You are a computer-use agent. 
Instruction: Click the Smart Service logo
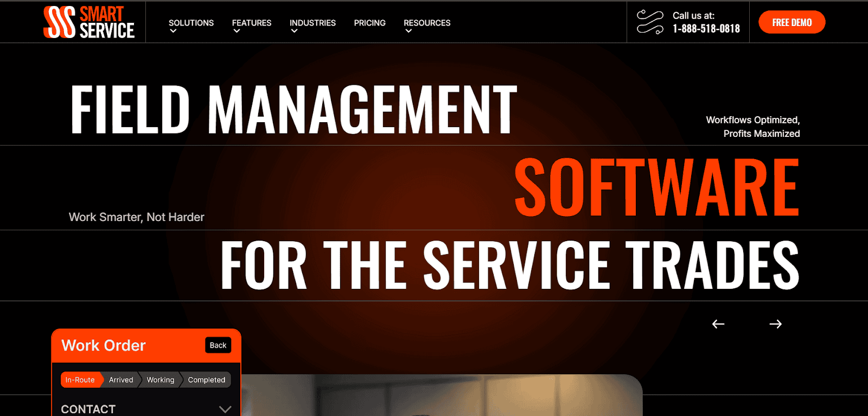89,22
